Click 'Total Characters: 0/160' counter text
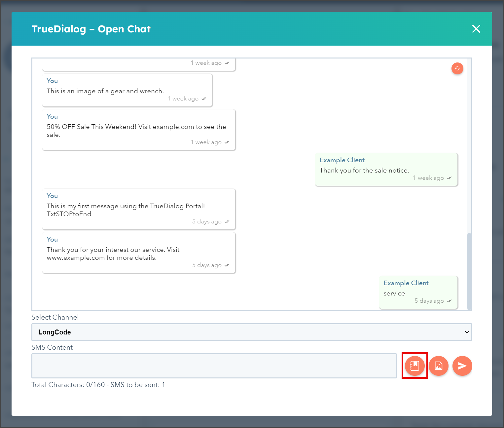Viewport: 504px width, 428px height. pyautogui.click(x=68, y=385)
